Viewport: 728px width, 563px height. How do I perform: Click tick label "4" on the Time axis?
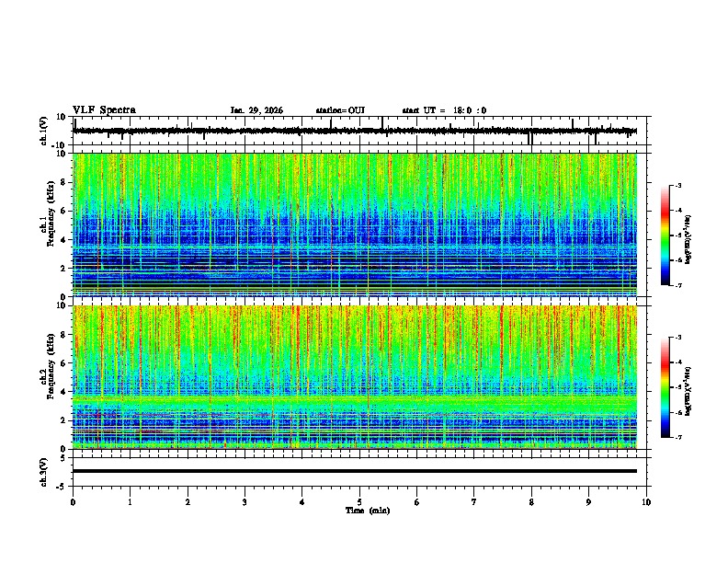tap(301, 502)
